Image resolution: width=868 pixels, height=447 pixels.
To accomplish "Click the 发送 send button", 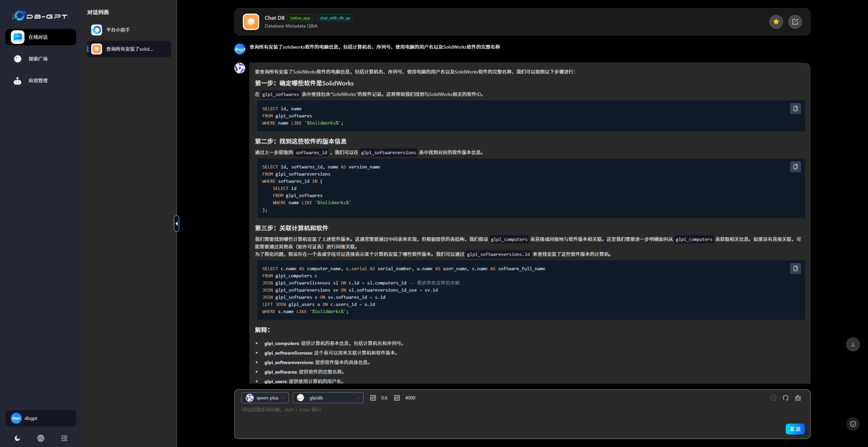I will (795, 429).
